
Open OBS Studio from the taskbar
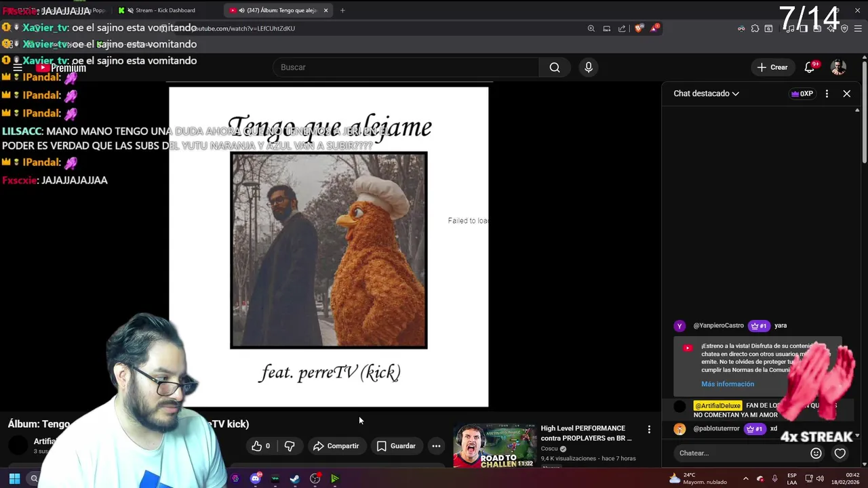click(315, 479)
